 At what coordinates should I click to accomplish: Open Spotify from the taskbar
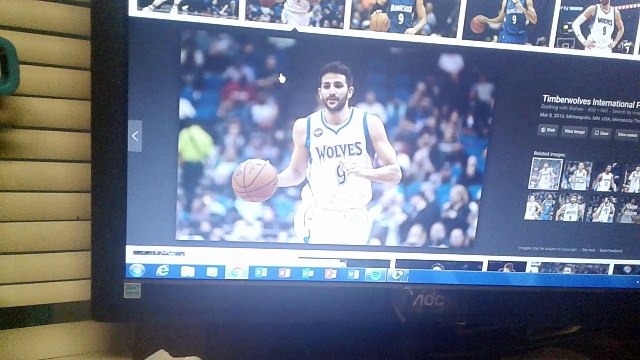pos(375,275)
